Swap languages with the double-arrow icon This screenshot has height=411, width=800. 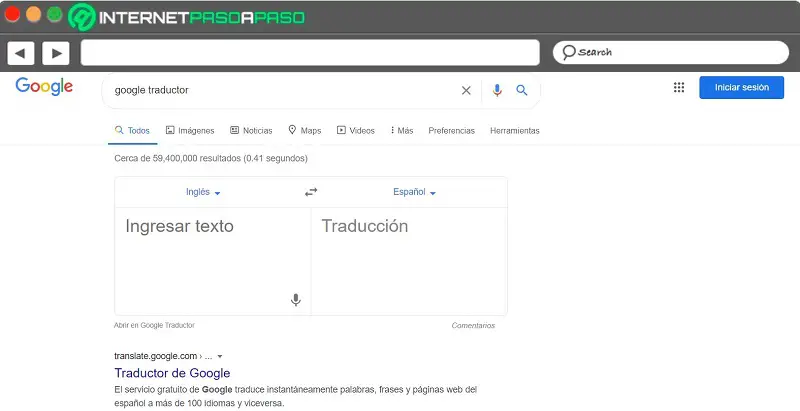click(311, 192)
